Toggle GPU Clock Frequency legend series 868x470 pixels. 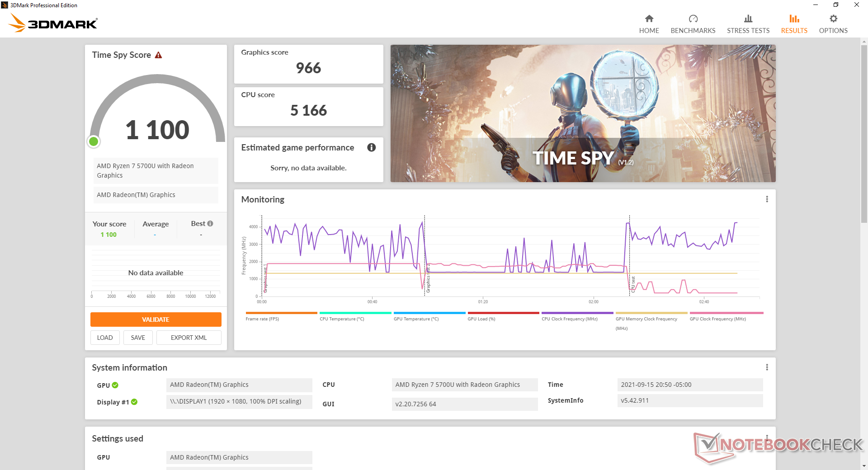pyautogui.click(x=726, y=316)
